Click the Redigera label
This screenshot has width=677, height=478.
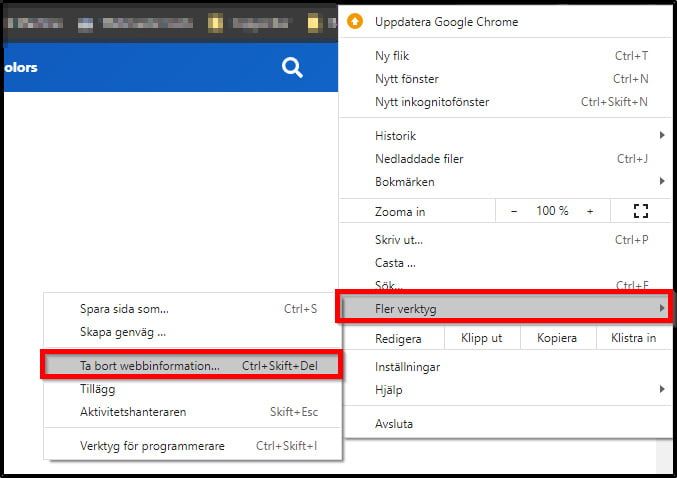click(x=398, y=339)
